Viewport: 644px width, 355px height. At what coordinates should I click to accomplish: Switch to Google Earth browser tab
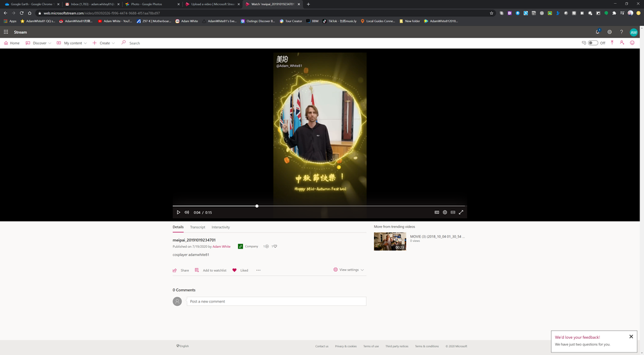click(31, 4)
